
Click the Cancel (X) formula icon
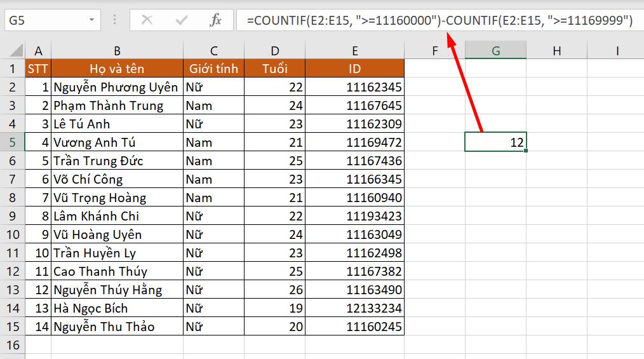point(147,20)
